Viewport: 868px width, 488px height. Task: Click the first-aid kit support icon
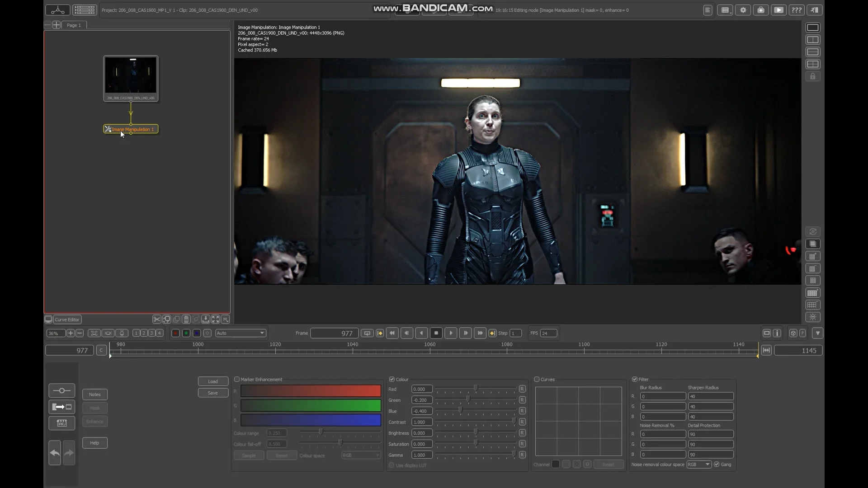761,10
